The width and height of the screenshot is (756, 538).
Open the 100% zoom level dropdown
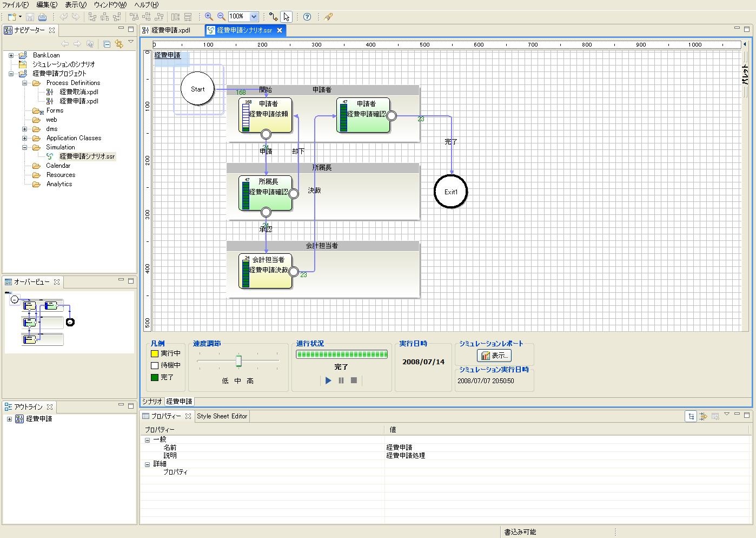pos(254,17)
